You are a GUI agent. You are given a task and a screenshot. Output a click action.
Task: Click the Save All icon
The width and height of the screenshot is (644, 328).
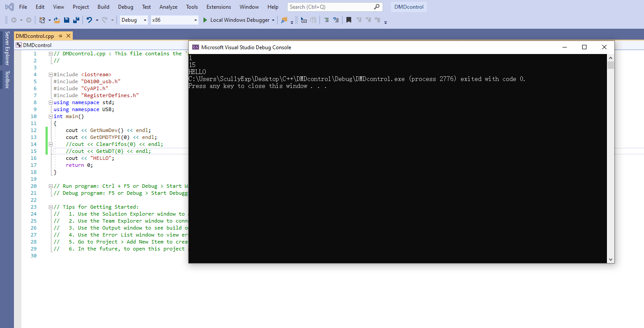[75, 20]
